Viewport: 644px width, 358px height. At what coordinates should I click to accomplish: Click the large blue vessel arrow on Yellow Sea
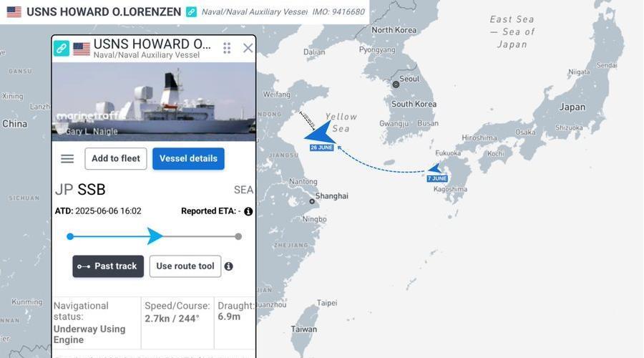[320, 132]
